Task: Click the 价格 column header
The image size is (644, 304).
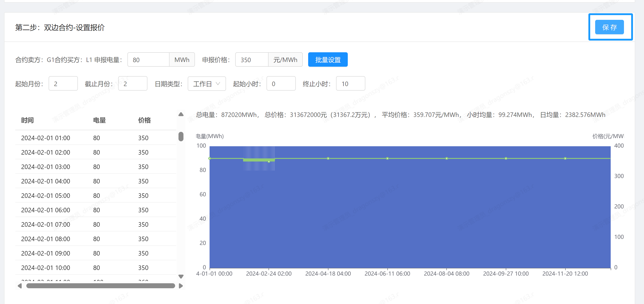Action: click(145, 120)
